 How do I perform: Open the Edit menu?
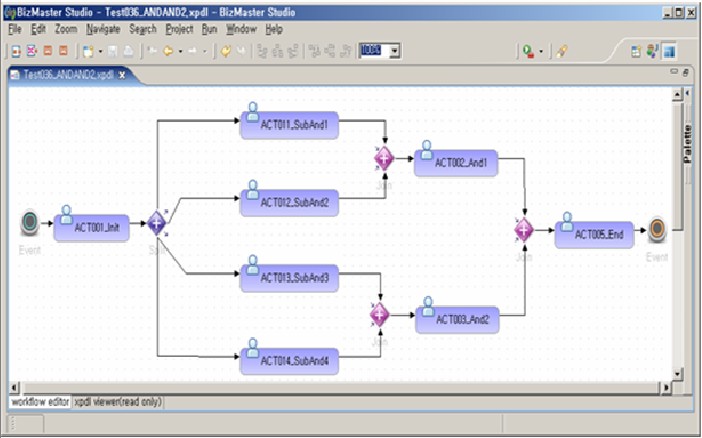click(38, 29)
